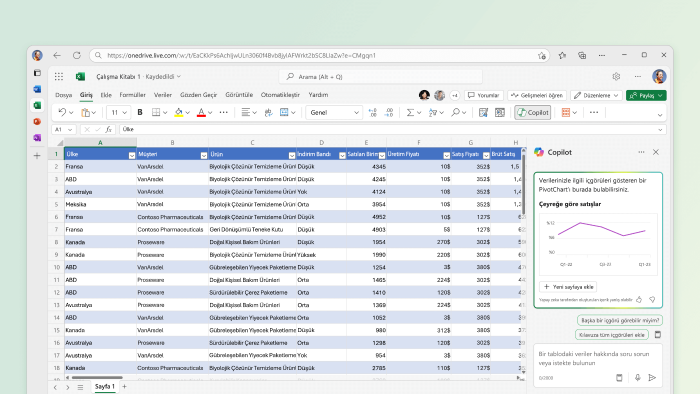The height and width of the screenshot is (394, 700).
Task: Expand the name box dropdown
Action: [x=70, y=129]
